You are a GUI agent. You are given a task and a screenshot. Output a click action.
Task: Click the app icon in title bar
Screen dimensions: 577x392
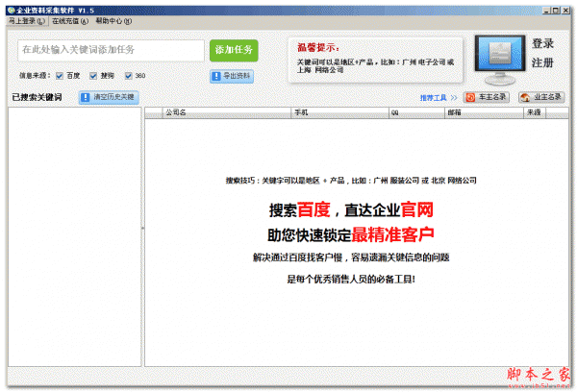click(x=11, y=11)
